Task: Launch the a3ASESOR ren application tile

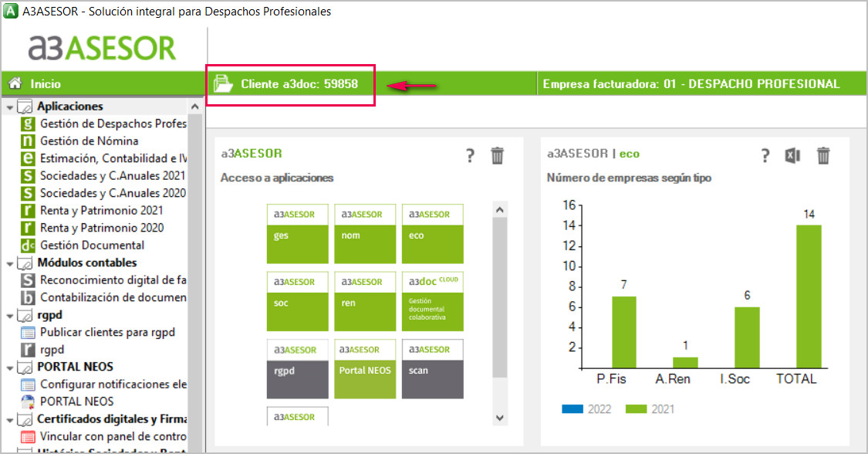Action: [x=365, y=301]
